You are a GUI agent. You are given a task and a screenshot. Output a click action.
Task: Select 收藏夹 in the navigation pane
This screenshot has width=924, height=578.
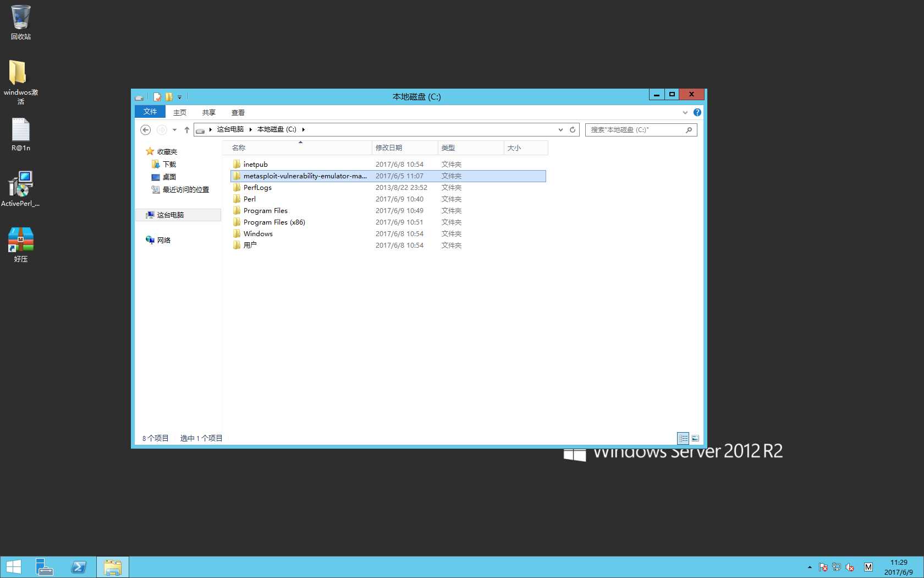[162, 151]
